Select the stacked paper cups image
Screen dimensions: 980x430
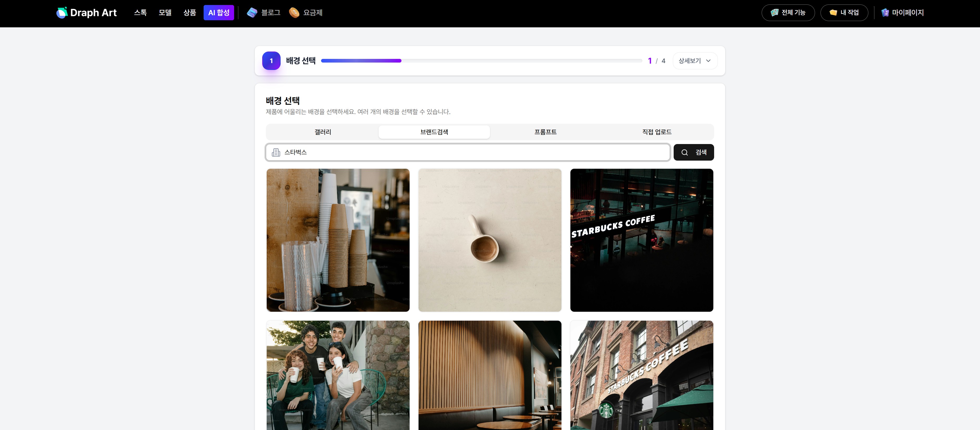338,240
